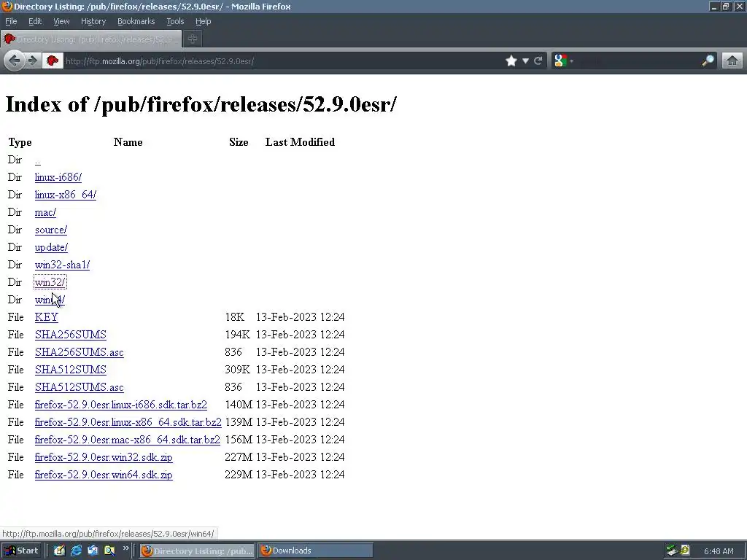This screenshot has width=747, height=560.
Task: Open the linux-i686/ directory
Action: [58, 177]
